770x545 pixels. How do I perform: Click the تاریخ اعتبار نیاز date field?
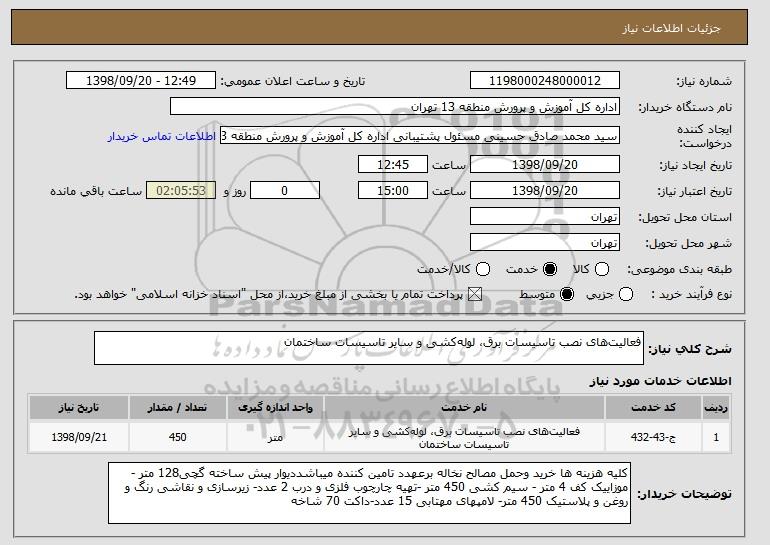tap(545, 191)
